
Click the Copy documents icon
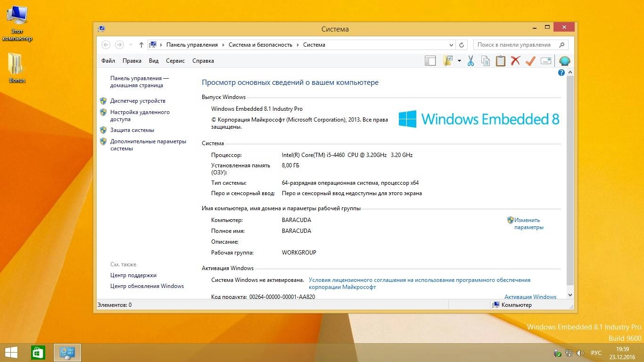[x=486, y=61]
